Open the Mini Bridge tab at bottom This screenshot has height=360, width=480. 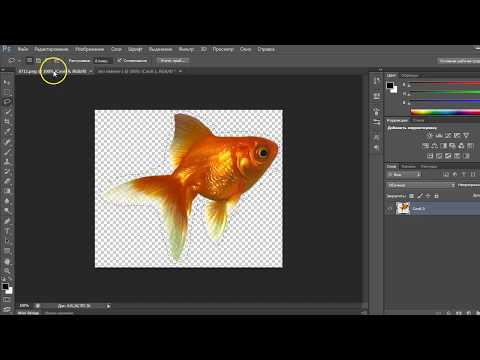[28, 313]
